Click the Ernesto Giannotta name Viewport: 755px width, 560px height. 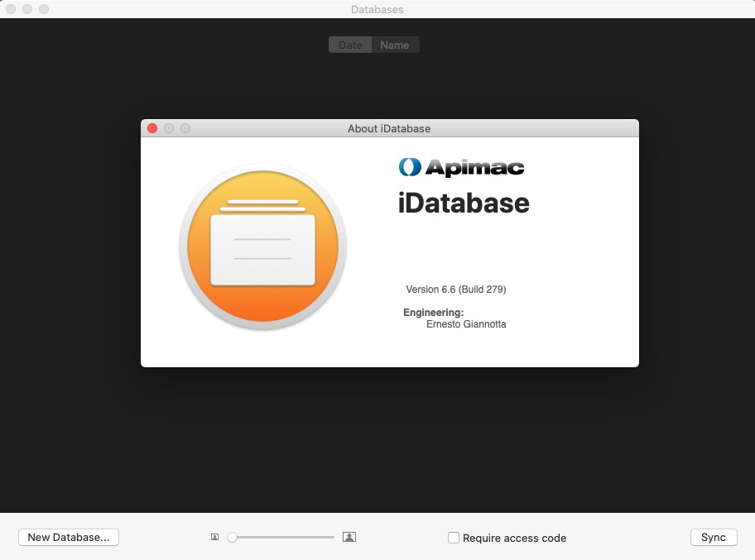pos(466,324)
